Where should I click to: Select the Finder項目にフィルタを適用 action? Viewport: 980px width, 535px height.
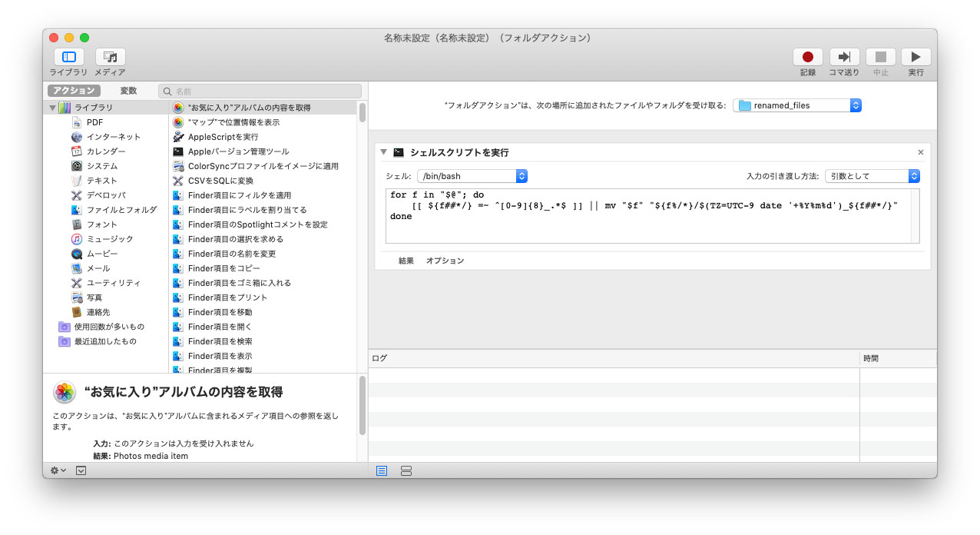click(x=263, y=195)
